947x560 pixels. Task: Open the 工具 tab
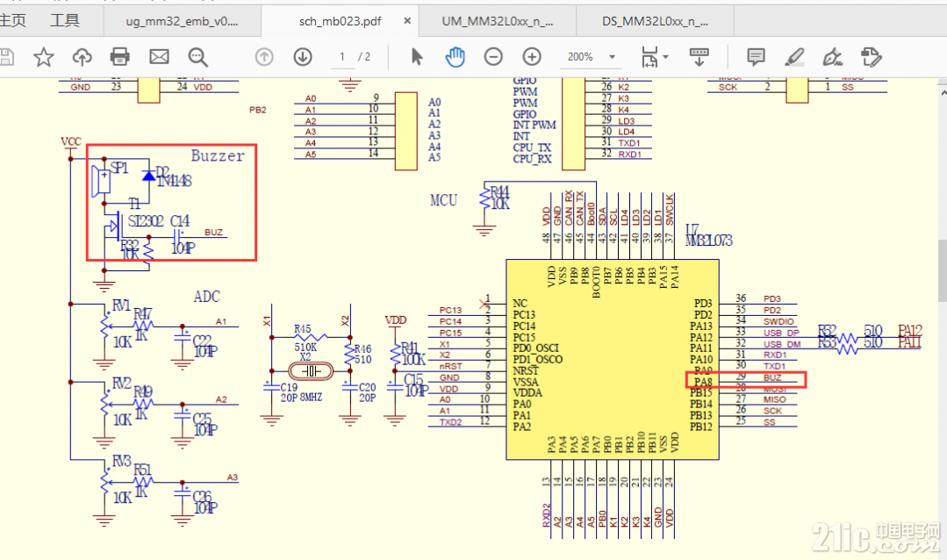click(x=65, y=20)
